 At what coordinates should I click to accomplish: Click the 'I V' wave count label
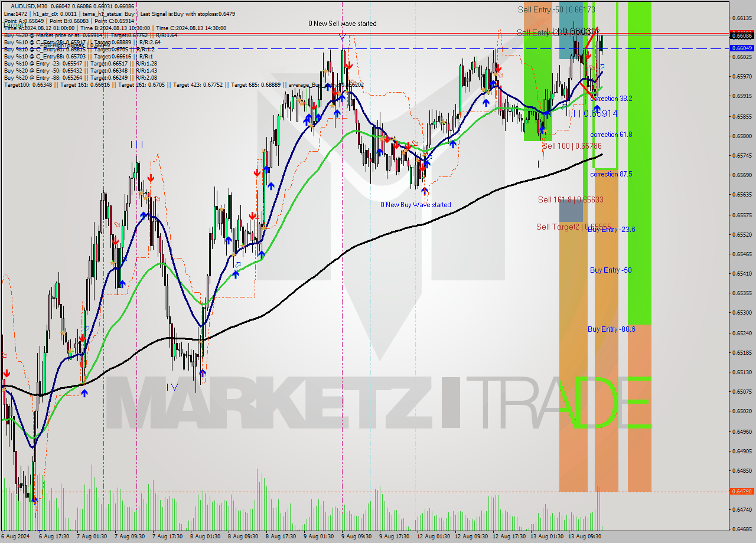pyautogui.click(x=172, y=387)
